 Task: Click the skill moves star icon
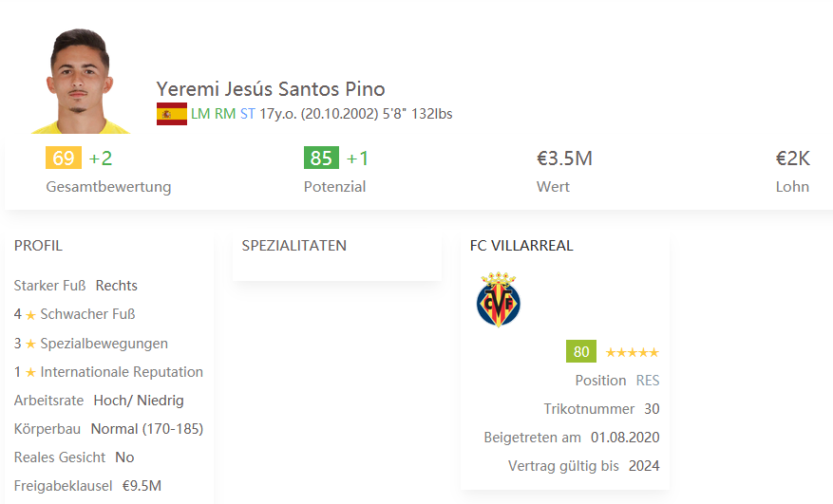tap(30, 344)
